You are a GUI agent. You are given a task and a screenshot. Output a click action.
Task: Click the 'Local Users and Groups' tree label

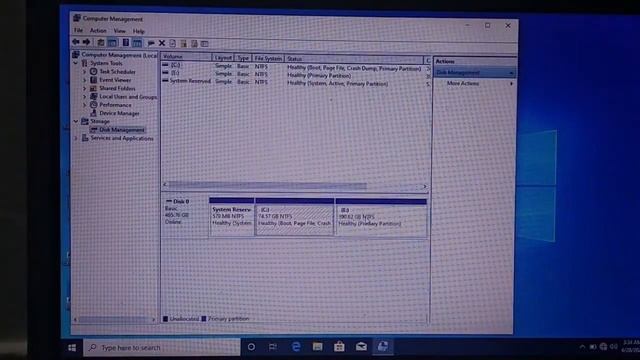pos(128,97)
